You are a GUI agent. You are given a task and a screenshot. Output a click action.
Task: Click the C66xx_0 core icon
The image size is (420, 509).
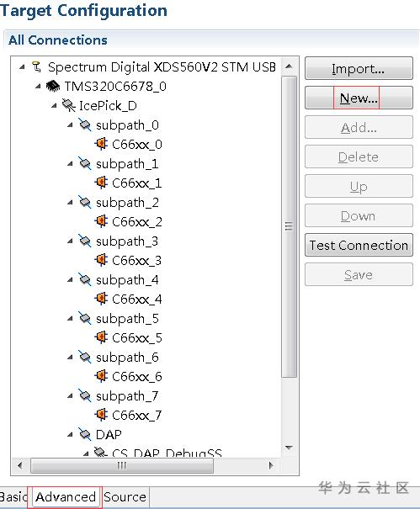101,144
